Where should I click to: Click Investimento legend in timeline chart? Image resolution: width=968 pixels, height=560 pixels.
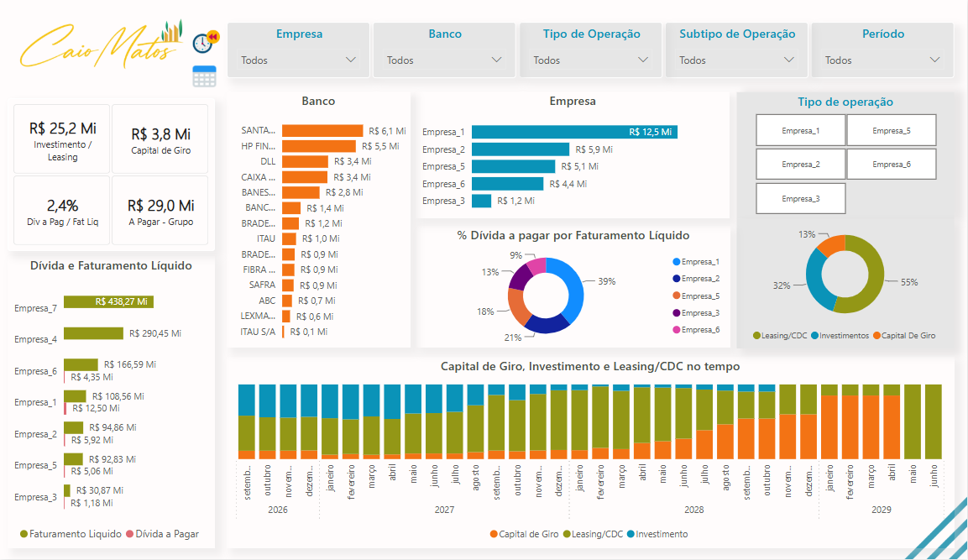[657, 534]
